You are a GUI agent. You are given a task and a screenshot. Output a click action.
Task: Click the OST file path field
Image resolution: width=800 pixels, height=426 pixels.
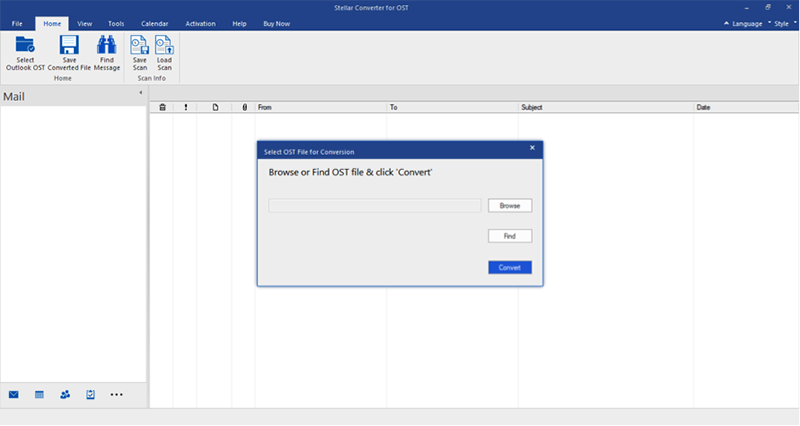(374, 205)
